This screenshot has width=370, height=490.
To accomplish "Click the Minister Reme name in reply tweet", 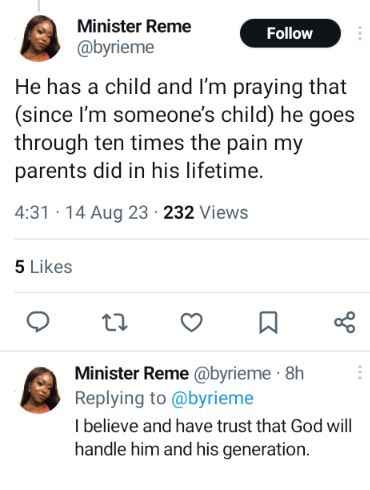I will coord(132,373).
